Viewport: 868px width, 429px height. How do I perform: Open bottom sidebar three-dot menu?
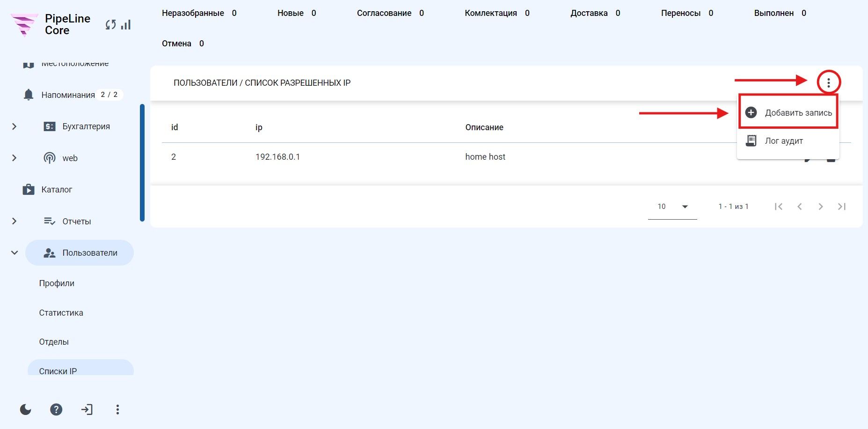[117, 410]
